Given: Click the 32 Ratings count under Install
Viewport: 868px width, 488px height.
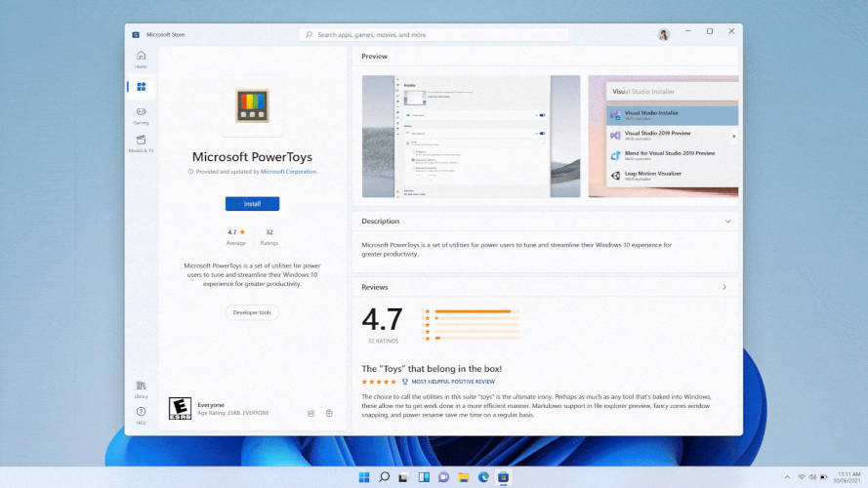Looking at the screenshot, I should point(269,237).
